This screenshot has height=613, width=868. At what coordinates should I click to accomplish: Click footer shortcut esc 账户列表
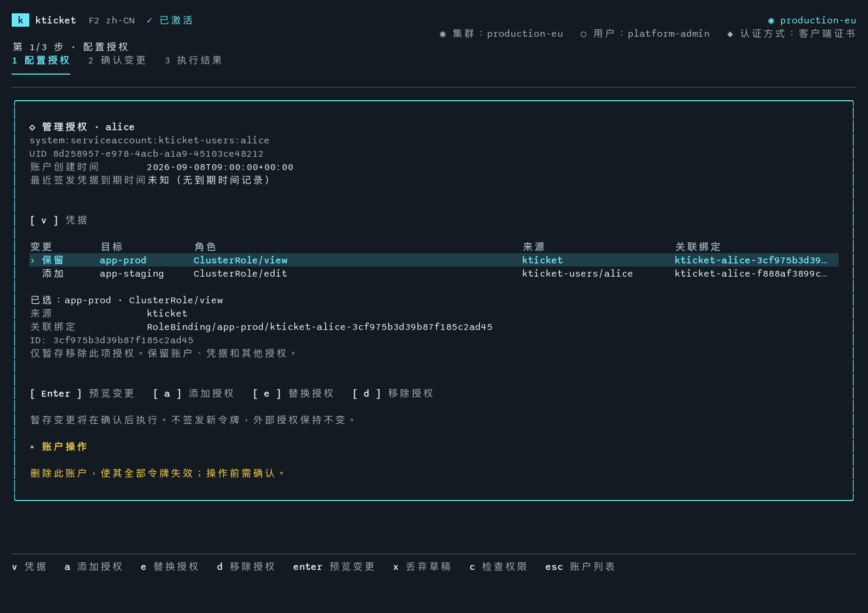[581, 567]
